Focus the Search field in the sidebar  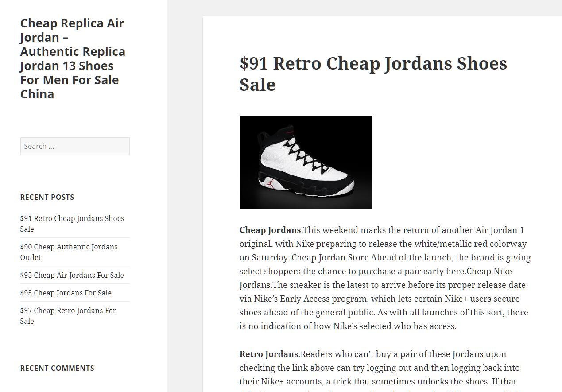[75, 146]
